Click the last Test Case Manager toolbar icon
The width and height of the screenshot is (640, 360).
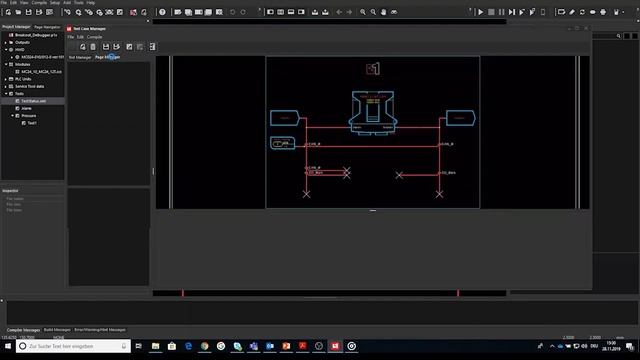(152, 47)
